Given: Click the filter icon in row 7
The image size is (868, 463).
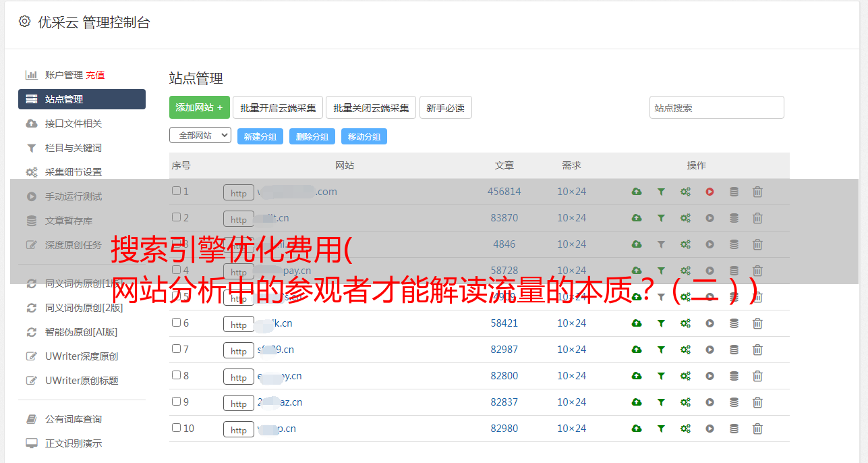Looking at the screenshot, I should pos(661,350).
